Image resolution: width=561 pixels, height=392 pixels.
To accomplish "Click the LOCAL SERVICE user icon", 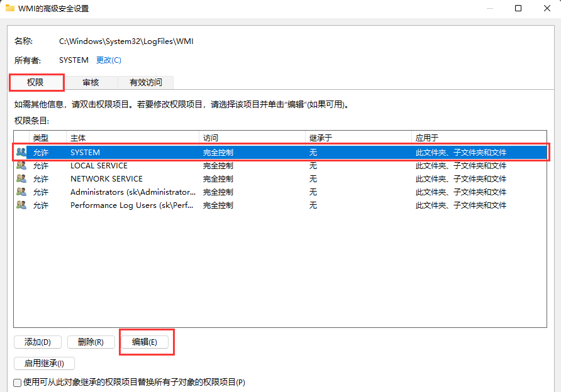I will (21, 166).
